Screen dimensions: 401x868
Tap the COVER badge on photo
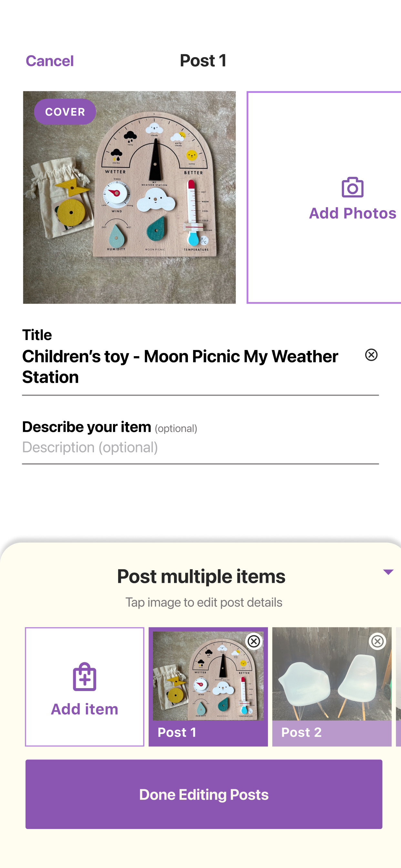[65, 112]
